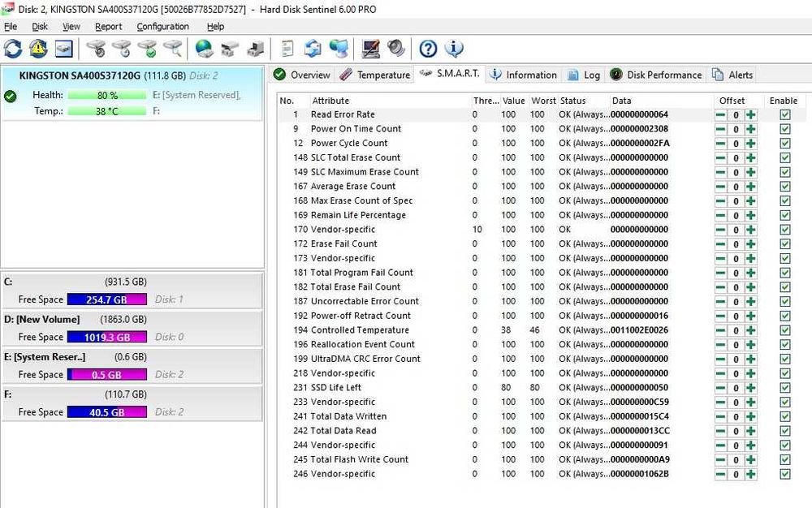The height and width of the screenshot is (508, 812).
Task: Switch to the Information tab
Action: click(523, 75)
